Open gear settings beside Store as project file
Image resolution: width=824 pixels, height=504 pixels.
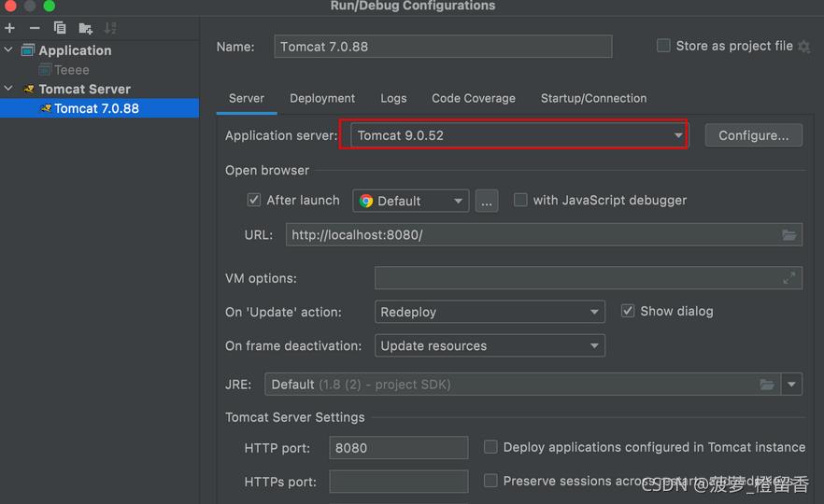[804, 47]
